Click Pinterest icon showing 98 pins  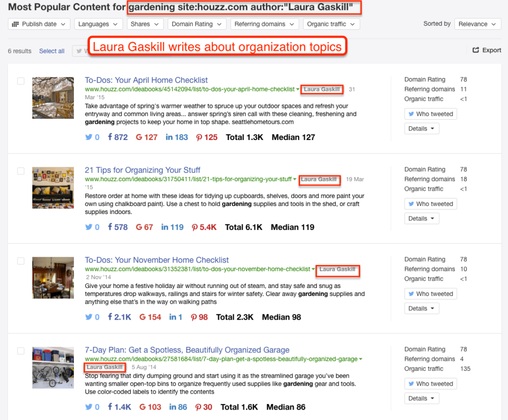tap(194, 317)
